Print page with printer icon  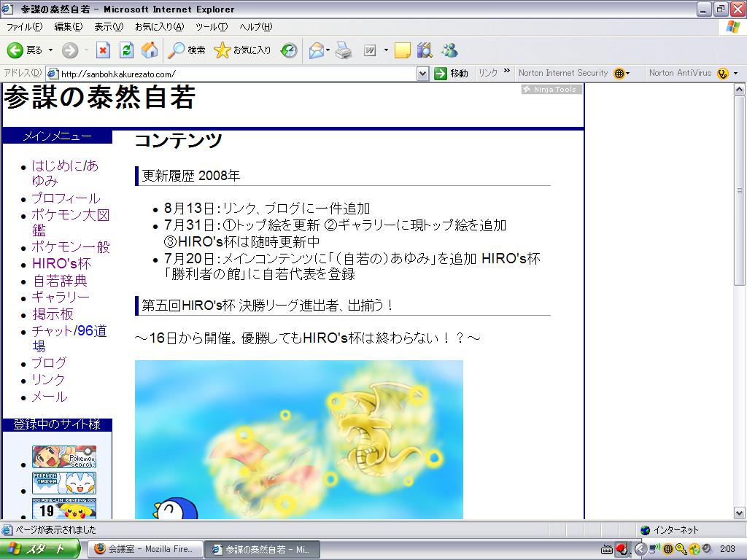click(x=344, y=50)
